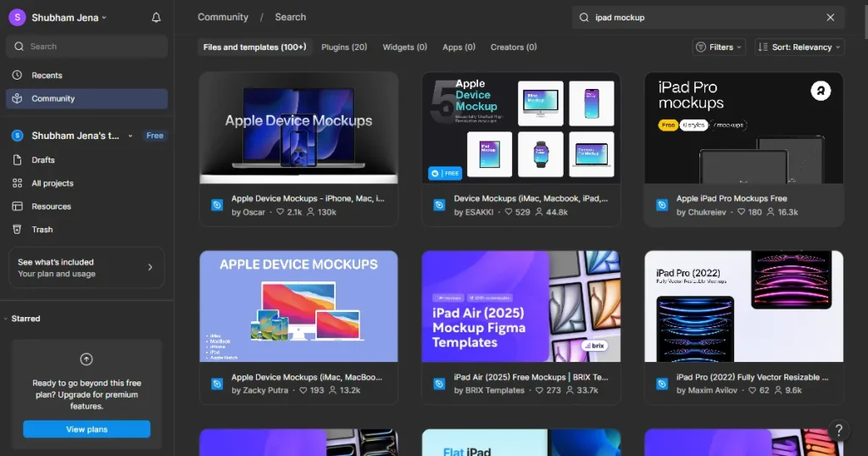Click the Search breadcrumb
The image size is (868, 456).
click(x=291, y=17)
